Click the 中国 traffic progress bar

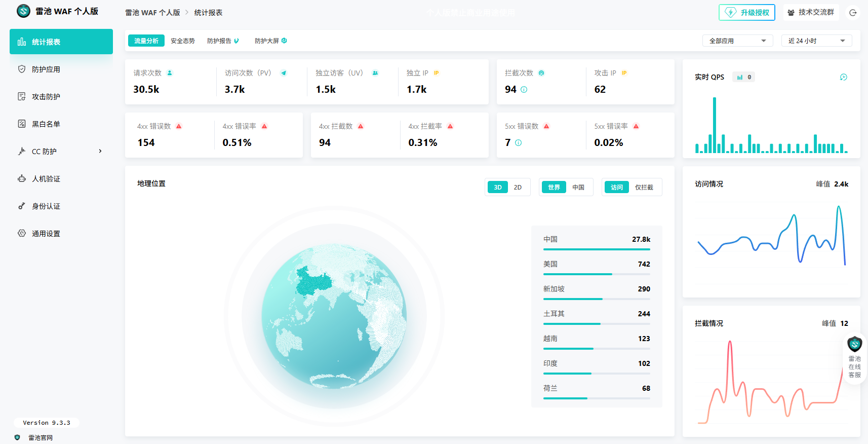tap(596, 249)
